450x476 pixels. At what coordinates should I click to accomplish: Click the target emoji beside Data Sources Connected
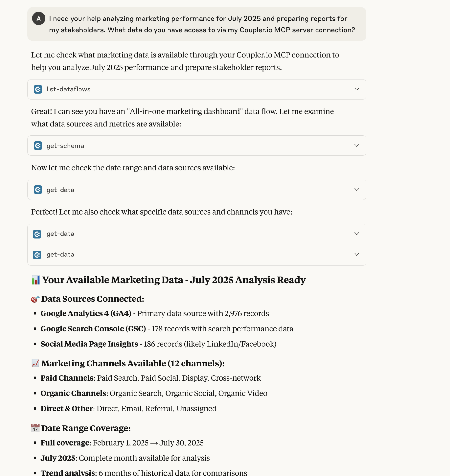point(35,299)
